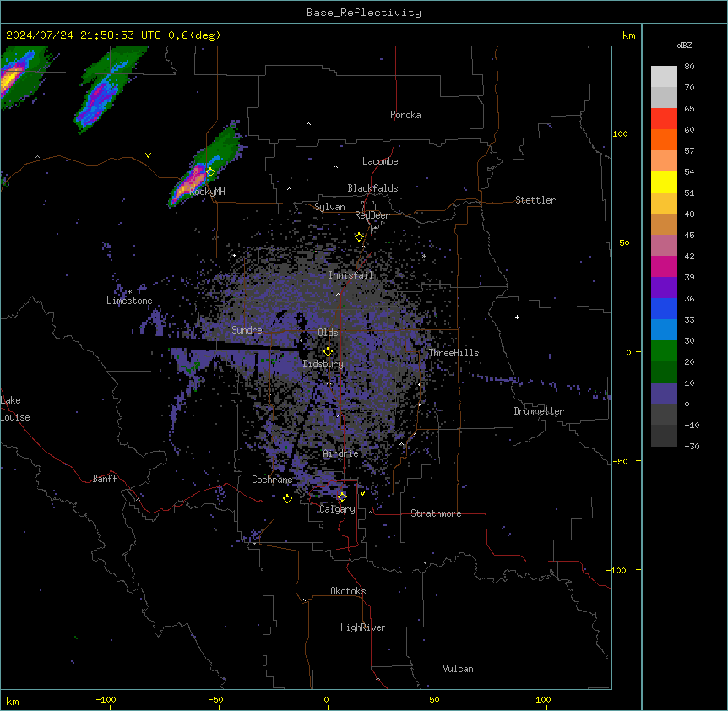
Task: Select the light grey 70-80 dBZ legend band
Action: (x=664, y=77)
